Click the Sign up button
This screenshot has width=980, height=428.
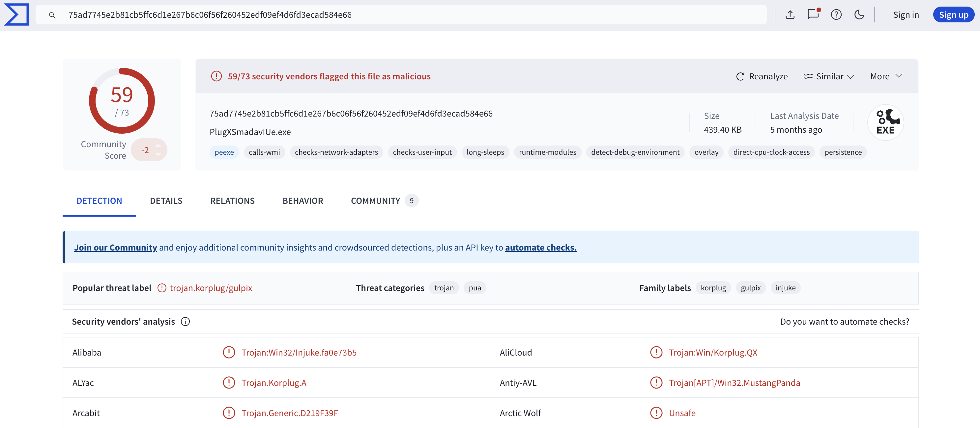[953, 15]
